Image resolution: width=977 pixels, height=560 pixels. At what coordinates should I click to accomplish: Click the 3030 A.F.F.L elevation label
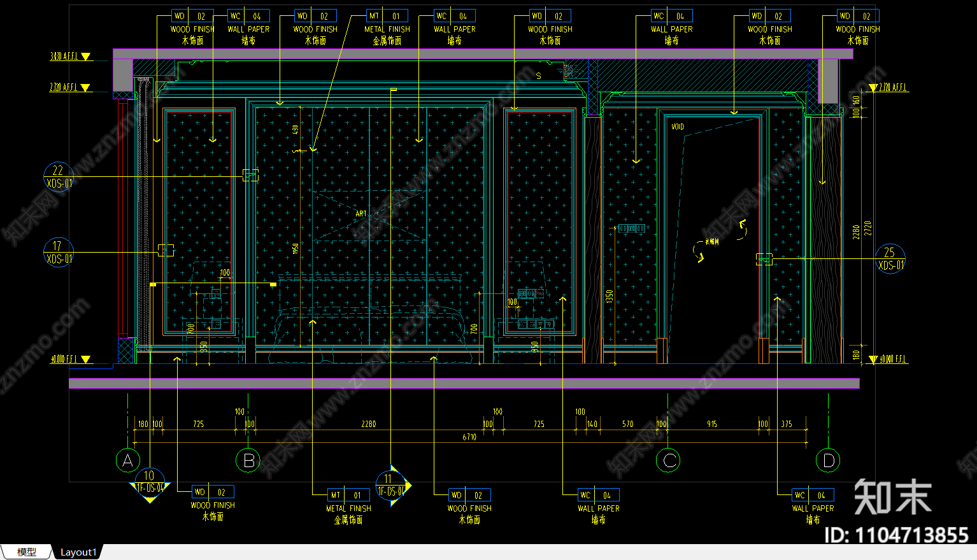[x=64, y=57]
